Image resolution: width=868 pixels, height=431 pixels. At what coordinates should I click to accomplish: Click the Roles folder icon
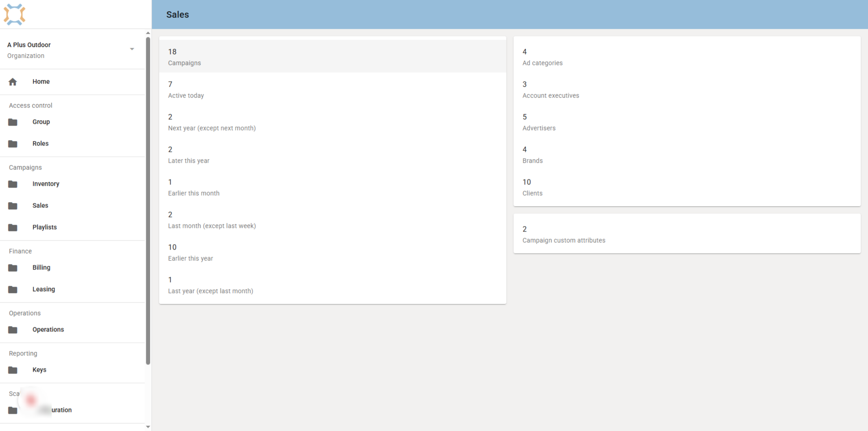pyautogui.click(x=13, y=144)
